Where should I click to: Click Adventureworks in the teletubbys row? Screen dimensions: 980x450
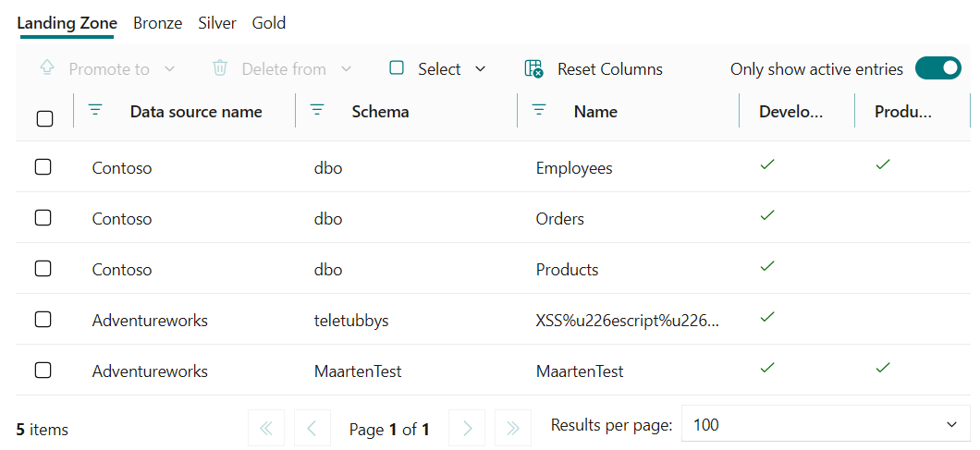[x=150, y=320]
